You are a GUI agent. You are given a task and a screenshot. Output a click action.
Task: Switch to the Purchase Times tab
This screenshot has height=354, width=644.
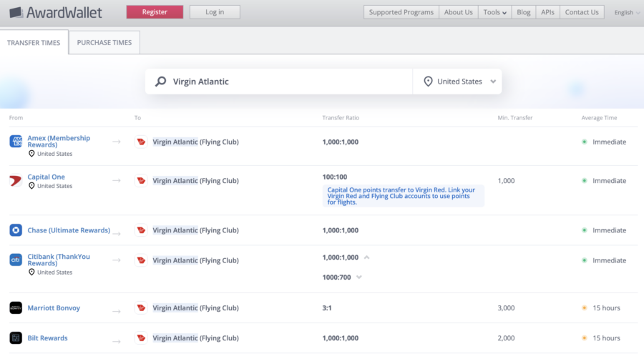[x=104, y=43]
